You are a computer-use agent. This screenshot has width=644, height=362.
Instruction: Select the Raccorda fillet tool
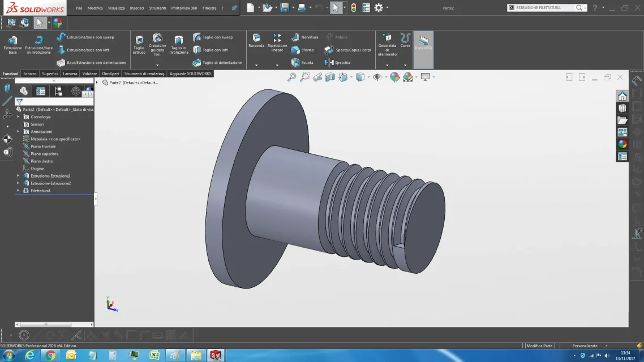coord(256,41)
